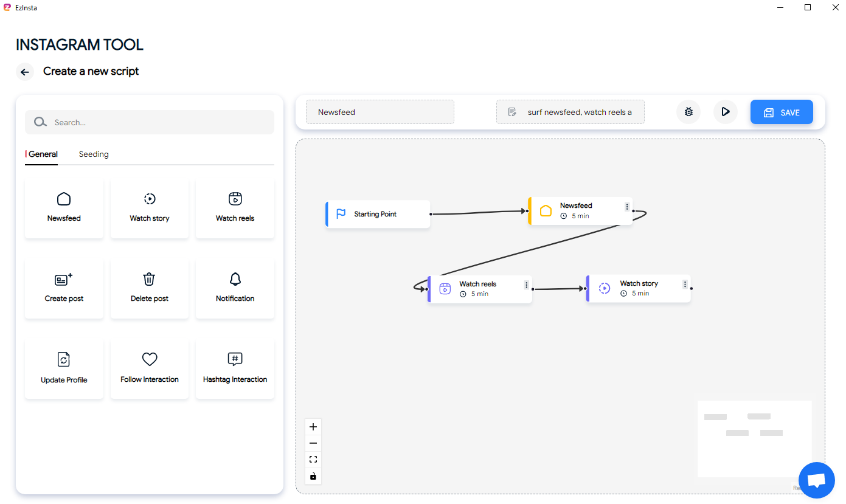Zoom out on the canvas
The width and height of the screenshot is (846, 504).
coord(313,443)
